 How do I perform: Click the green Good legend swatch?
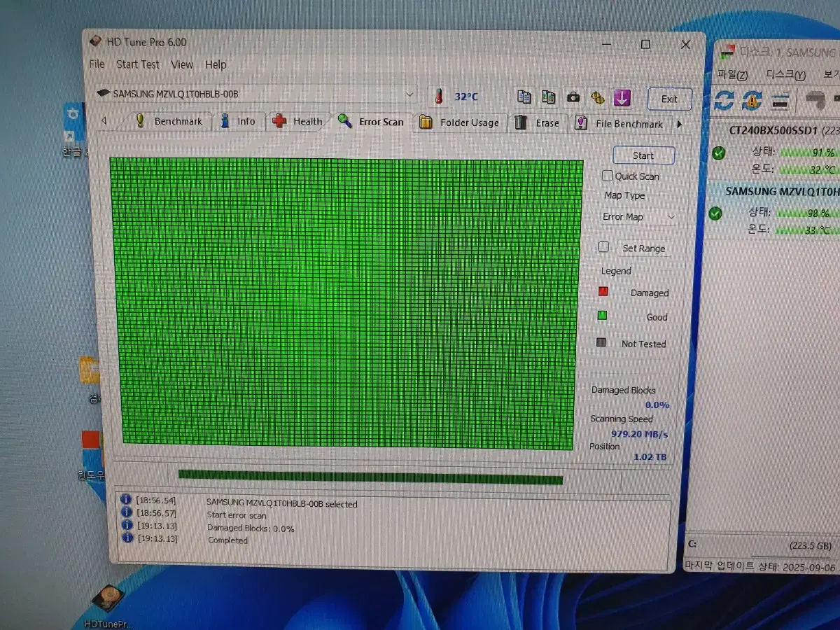601,316
